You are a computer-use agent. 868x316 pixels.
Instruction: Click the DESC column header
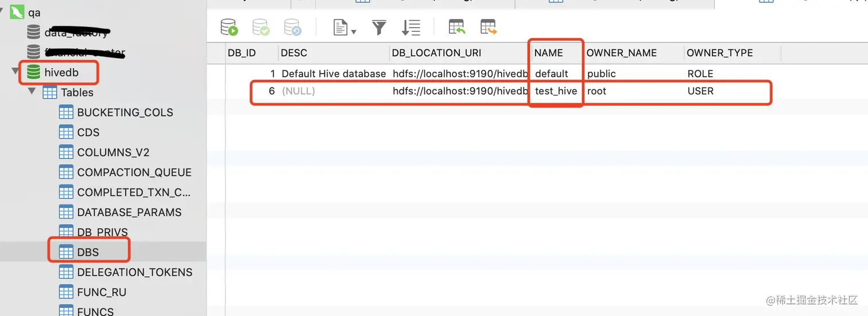click(294, 53)
